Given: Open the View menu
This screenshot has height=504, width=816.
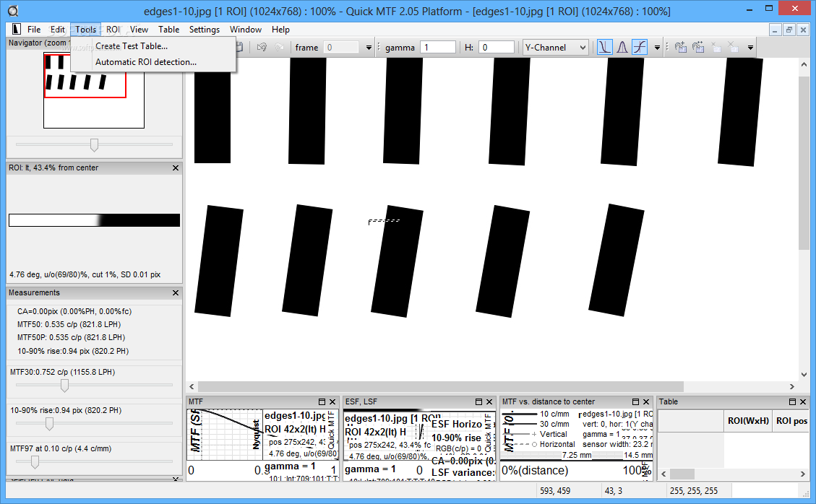Looking at the screenshot, I should click(139, 30).
